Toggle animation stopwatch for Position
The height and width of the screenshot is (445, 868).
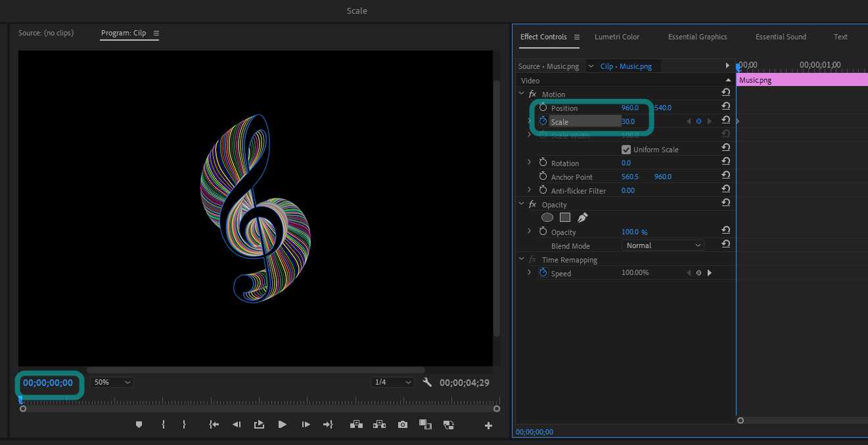coord(543,108)
